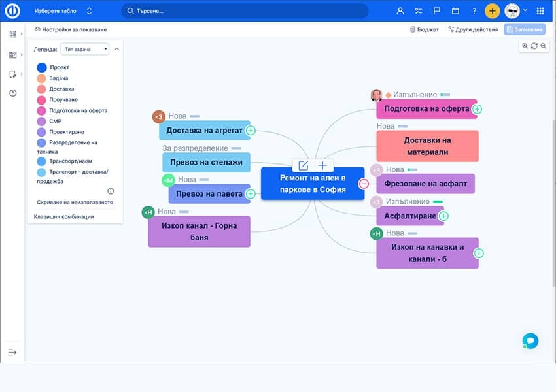The image size is (556, 392).
Task: Open Настройки за показване settings
Action: click(x=71, y=29)
